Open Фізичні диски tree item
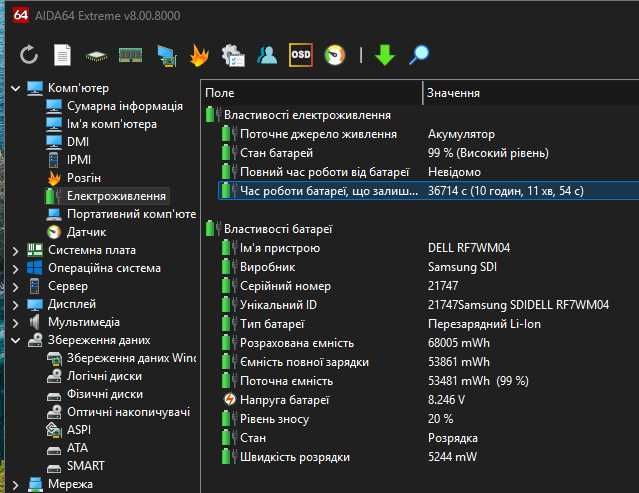 [105, 394]
